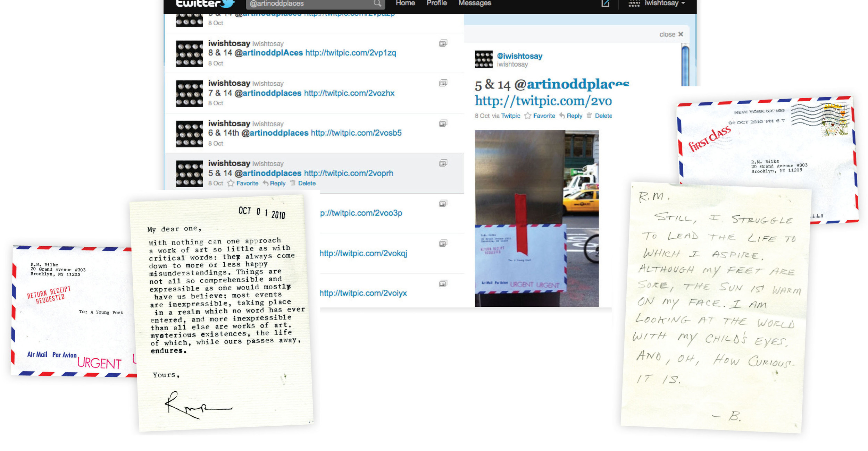Open link twitpic.com/2vp1zq
This screenshot has width=868, height=451.
350,53
